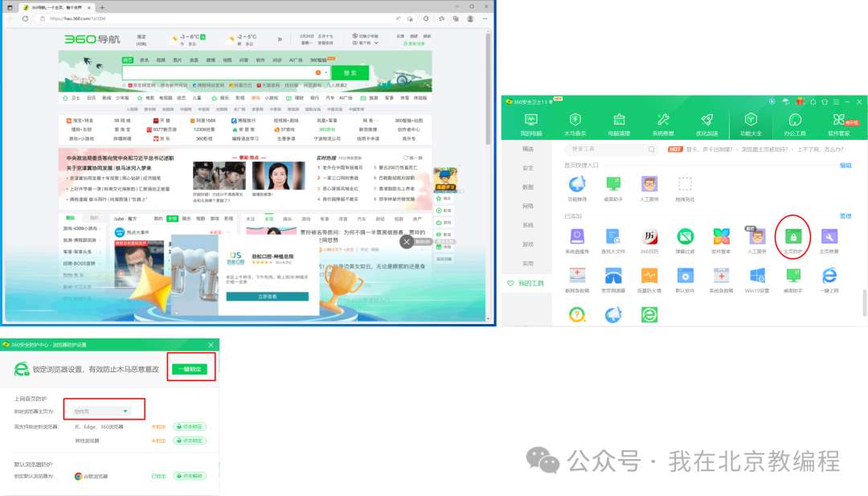Viewport: 868px width, 496px height.
Task: Open 弹窗过滤 popup filter tool
Action: [686, 241]
